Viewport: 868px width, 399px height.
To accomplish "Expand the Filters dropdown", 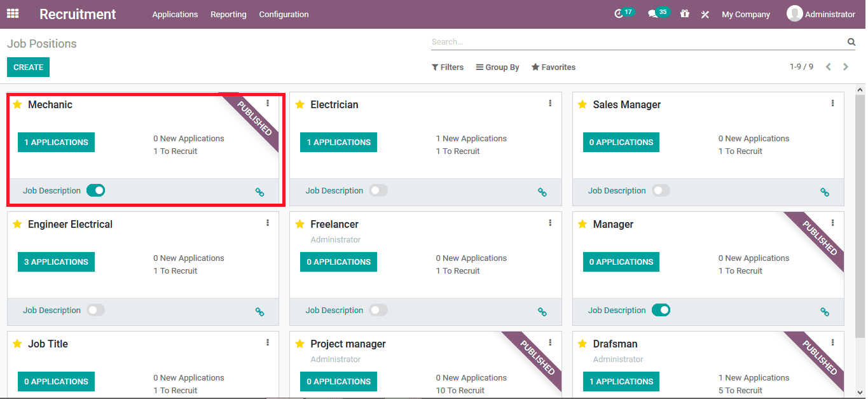I will click(x=448, y=67).
